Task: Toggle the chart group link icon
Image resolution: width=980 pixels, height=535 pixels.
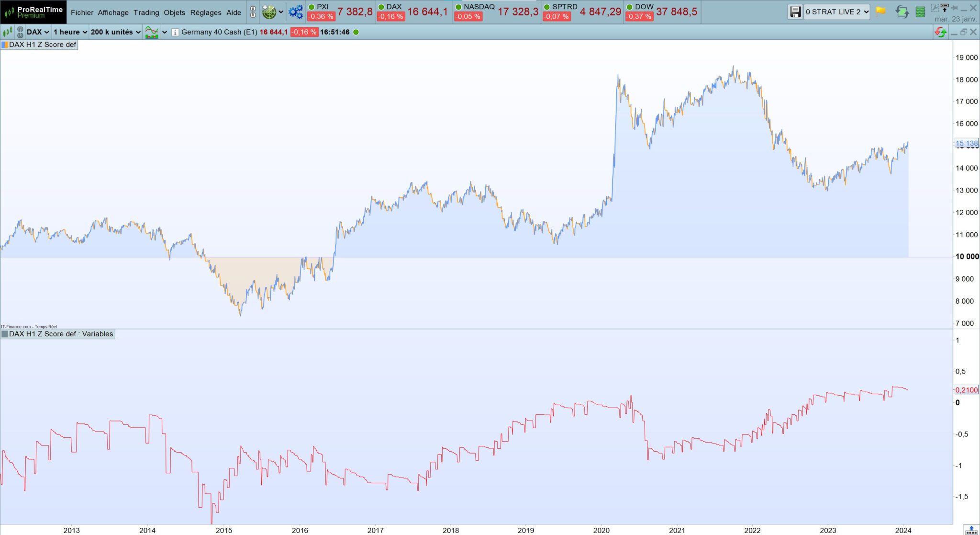Action: click(20, 32)
